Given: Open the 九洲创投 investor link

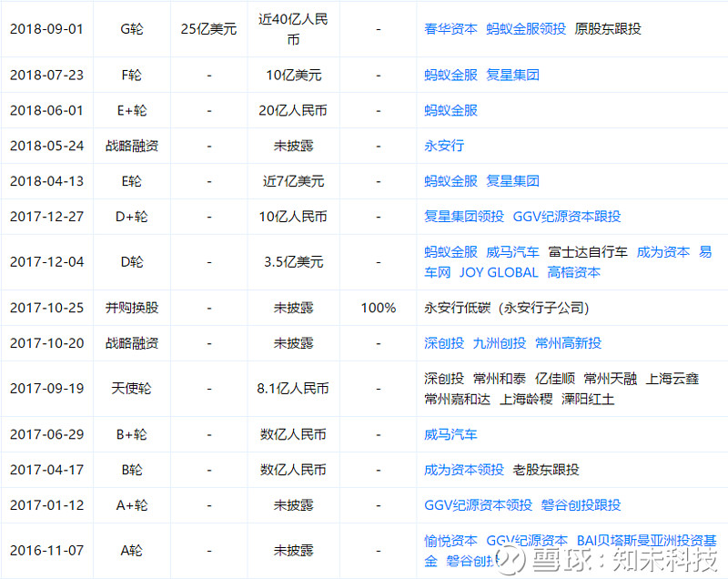Looking at the screenshot, I should click(499, 343).
